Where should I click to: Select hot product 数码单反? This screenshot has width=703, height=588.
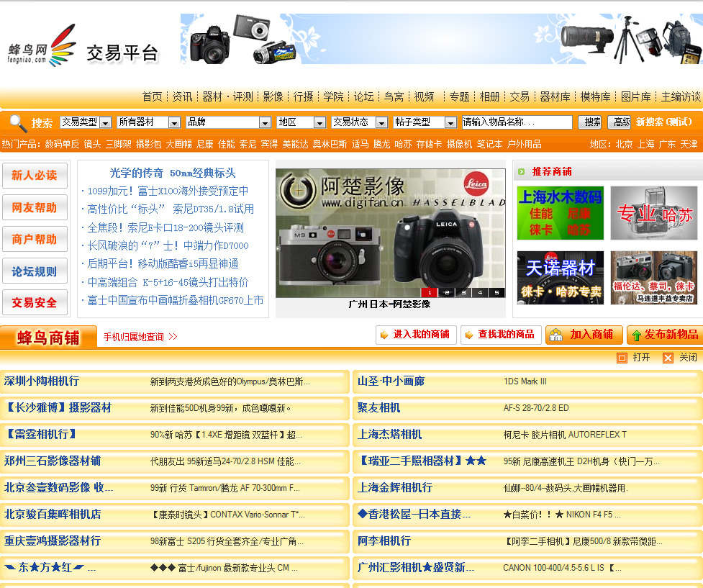point(62,144)
